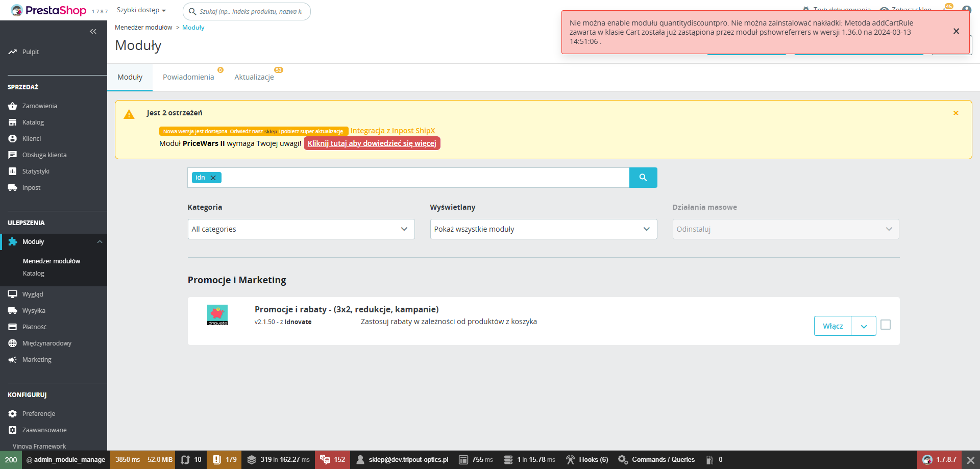
Task: Open the Statystyki chart icon
Action: click(13, 171)
